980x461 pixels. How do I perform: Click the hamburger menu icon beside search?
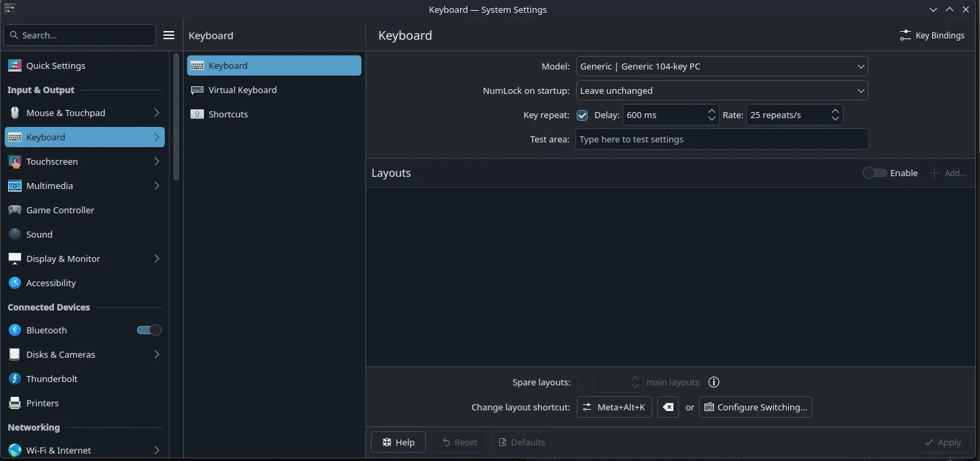[x=168, y=34]
